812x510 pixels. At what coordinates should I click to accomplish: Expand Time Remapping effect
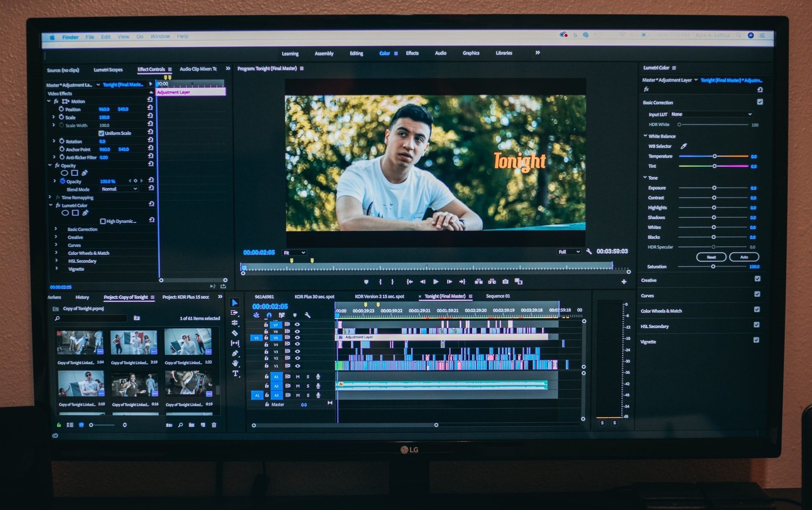[50, 197]
